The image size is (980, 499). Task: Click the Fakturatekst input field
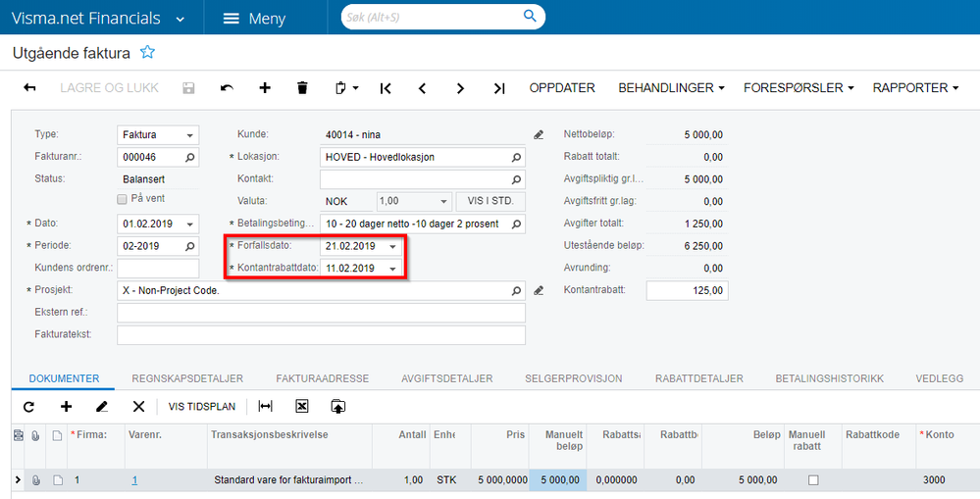coord(321,335)
